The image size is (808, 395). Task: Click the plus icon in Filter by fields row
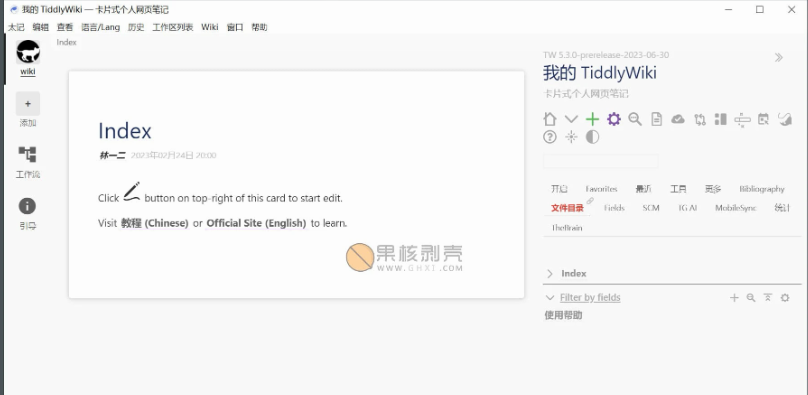(734, 298)
